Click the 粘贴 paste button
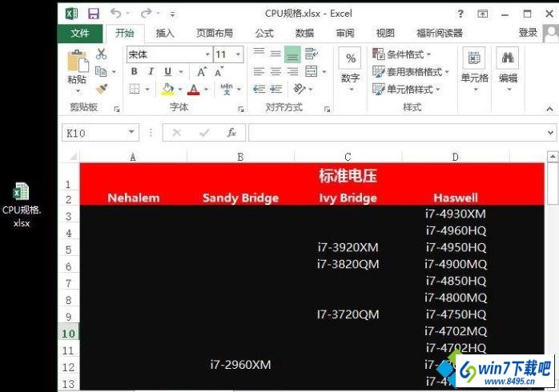 coord(77,71)
